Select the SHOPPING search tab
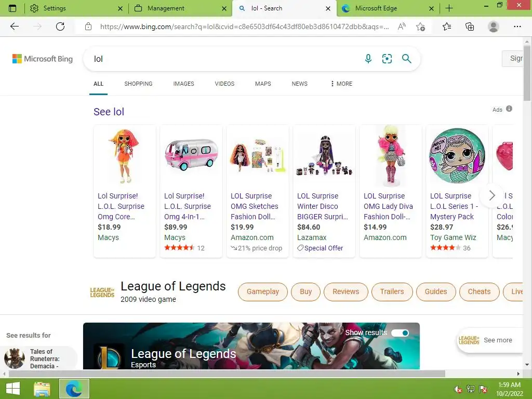Screen dimensions: 532x399 click(x=138, y=84)
